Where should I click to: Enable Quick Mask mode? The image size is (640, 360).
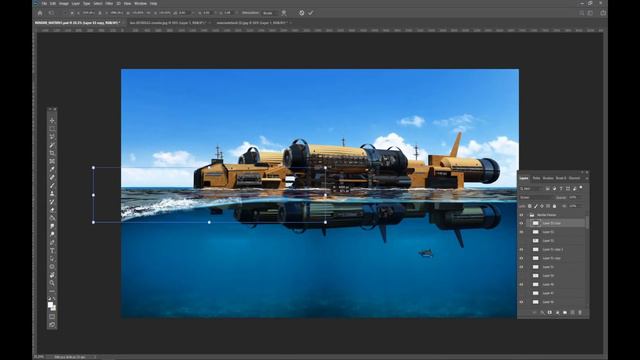pos(52,317)
